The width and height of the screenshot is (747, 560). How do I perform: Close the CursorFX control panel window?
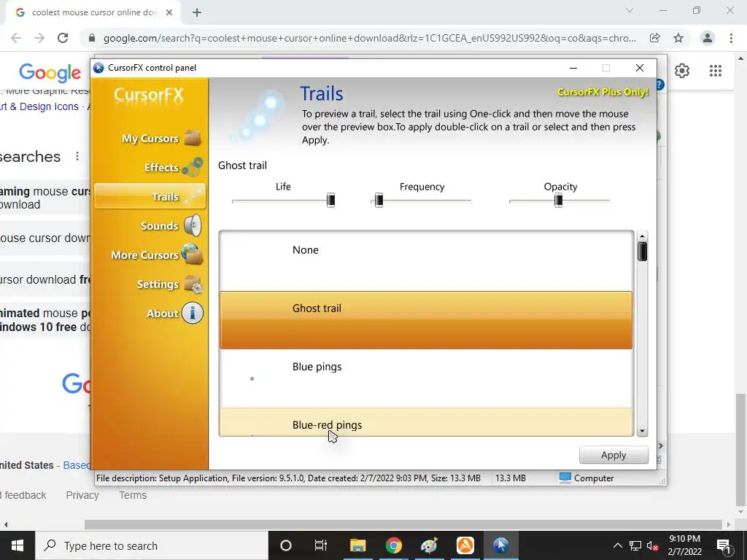(x=640, y=68)
